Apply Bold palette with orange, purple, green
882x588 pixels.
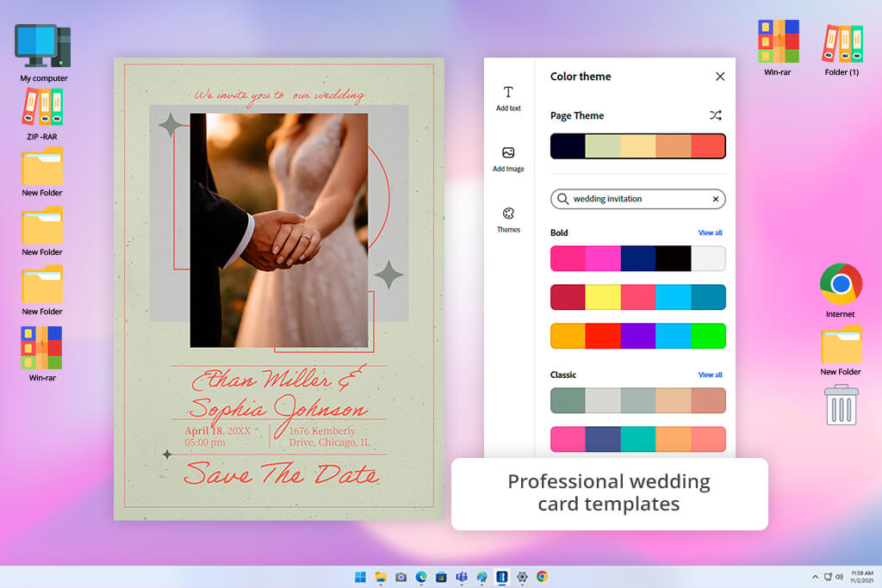(638, 336)
